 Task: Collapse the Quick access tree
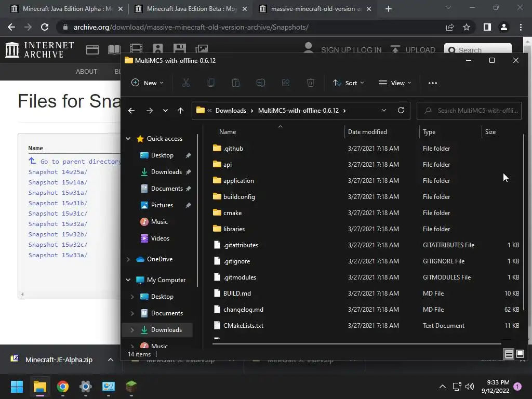(x=128, y=138)
